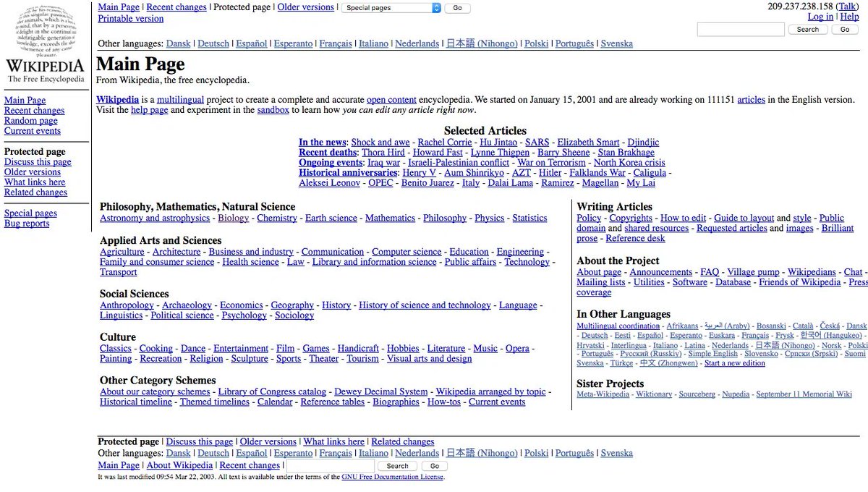Open the Simple English edition link
868x492 pixels.
click(712, 354)
